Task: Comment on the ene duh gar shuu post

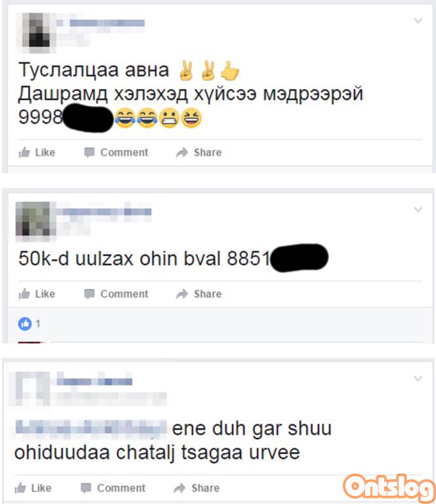Action: pos(113,488)
